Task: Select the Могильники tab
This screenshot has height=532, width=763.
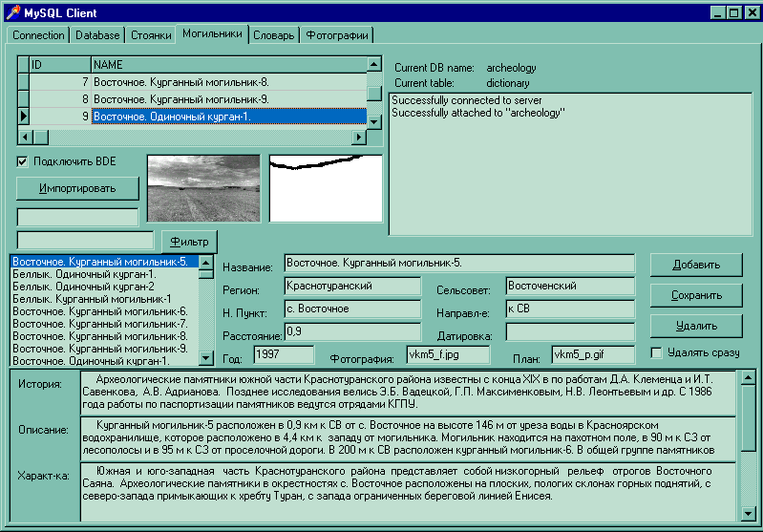Action: click(x=212, y=34)
